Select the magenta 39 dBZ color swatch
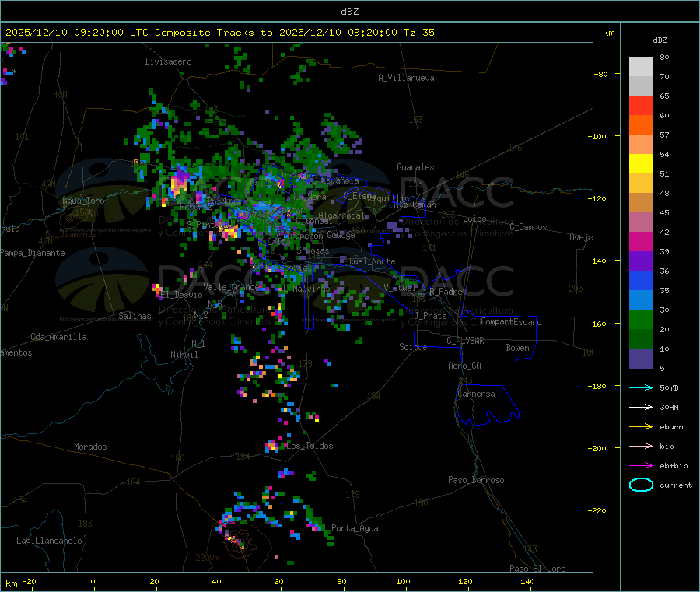Screen dimensions: 700x592 (641, 241)
